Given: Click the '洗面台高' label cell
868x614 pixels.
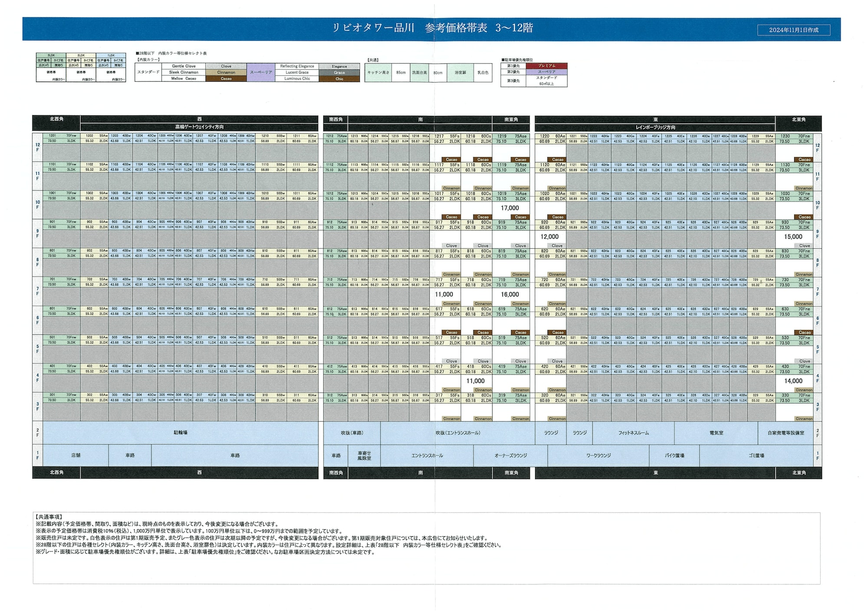Looking at the screenshot, I should tap(420, 73).
